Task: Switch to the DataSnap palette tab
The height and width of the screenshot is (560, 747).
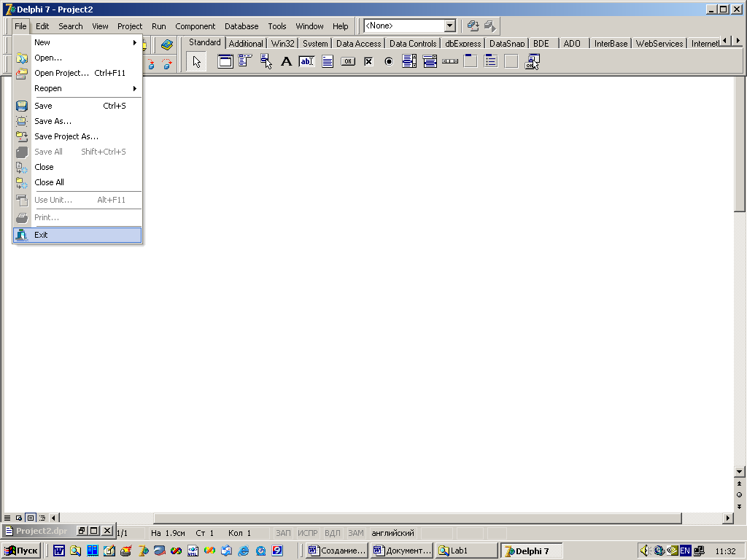Action: tap(507, 43)
